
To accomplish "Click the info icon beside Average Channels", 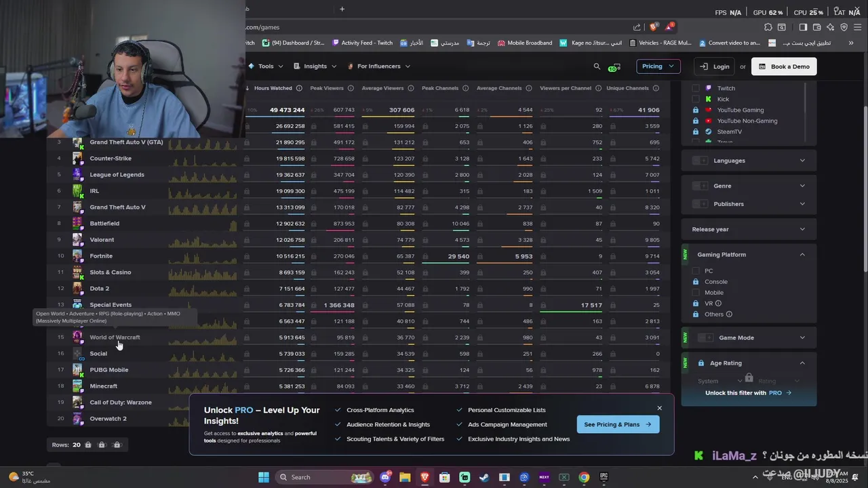I will (528, 88).
